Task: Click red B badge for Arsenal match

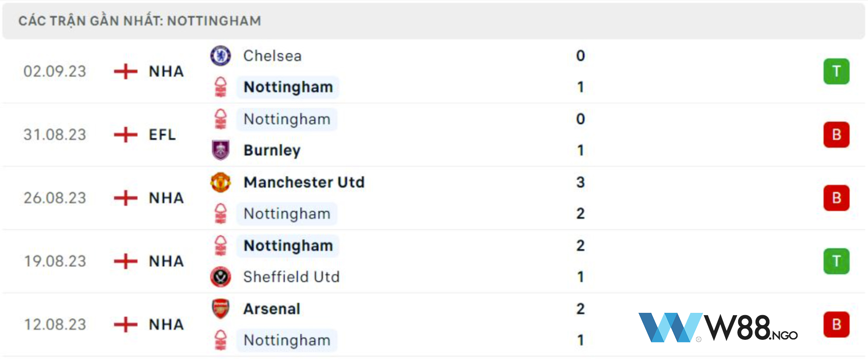Action: [836, 325]
